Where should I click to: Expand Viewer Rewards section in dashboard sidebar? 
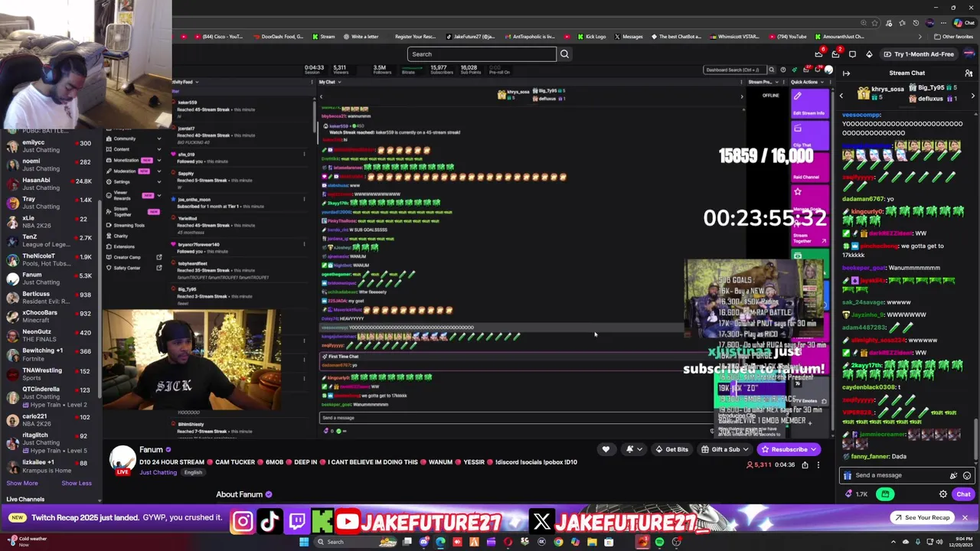pos(158,195)
